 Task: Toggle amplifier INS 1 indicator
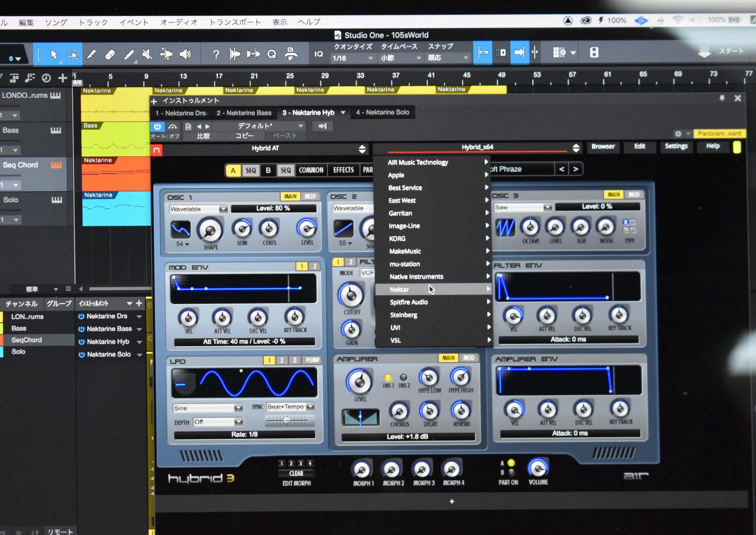click(388, 378)
